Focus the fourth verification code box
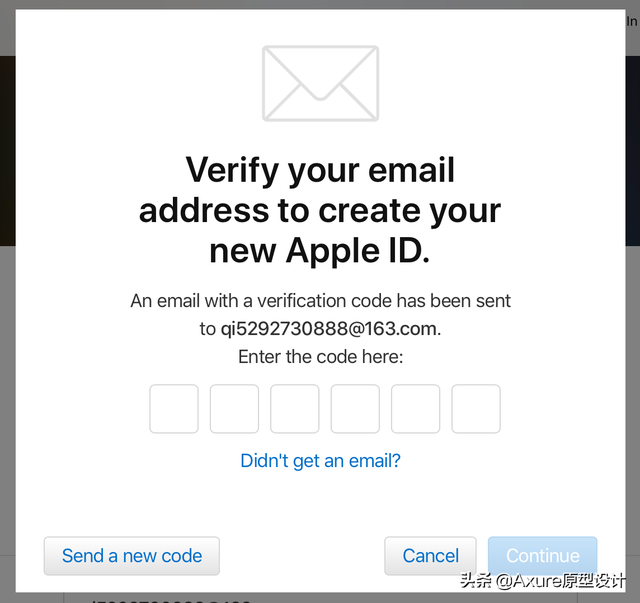 point(355,409)
